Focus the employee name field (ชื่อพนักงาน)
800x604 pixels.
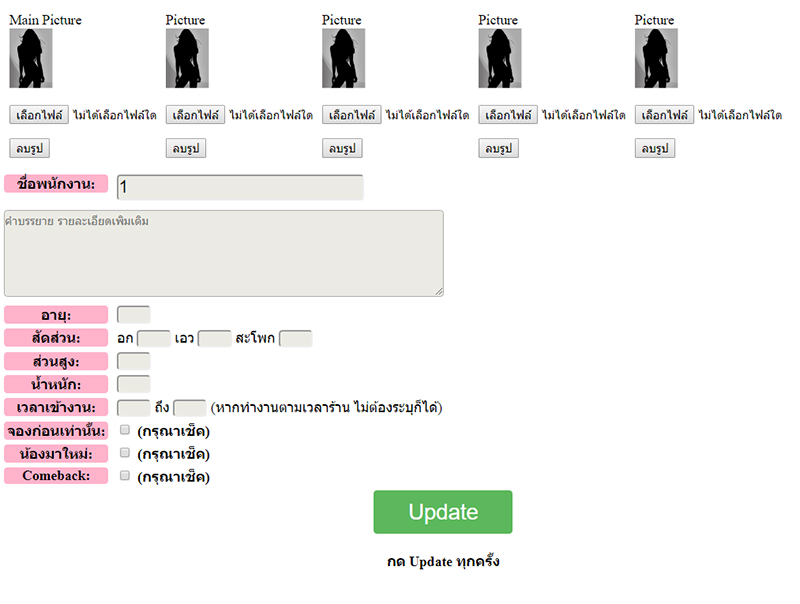click(x=240, y=187)
